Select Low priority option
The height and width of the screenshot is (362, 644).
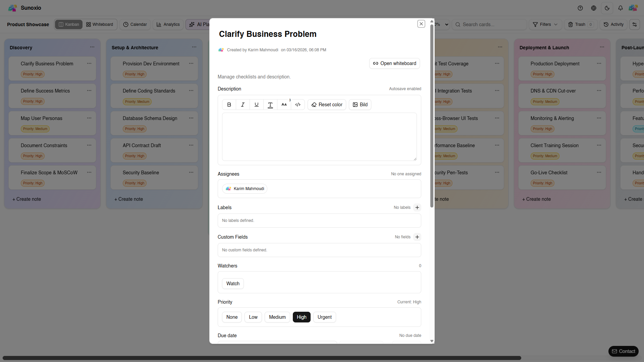coord(253,317)
